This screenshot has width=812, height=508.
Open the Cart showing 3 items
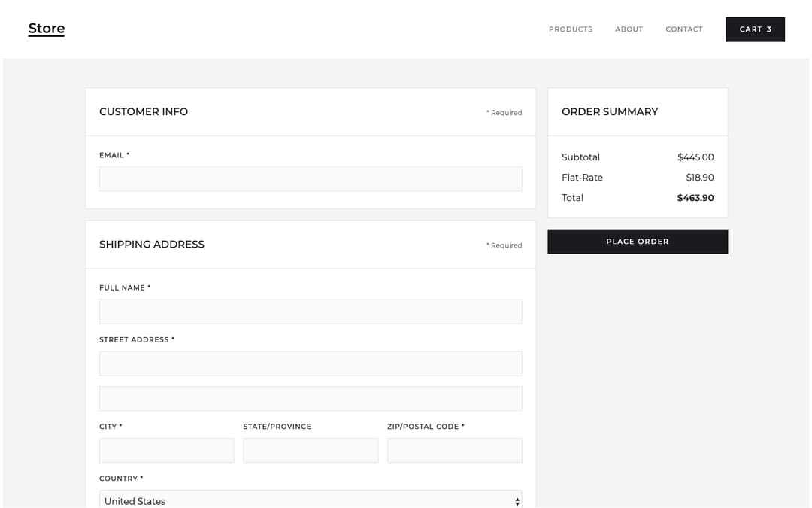tap(755, 29)
